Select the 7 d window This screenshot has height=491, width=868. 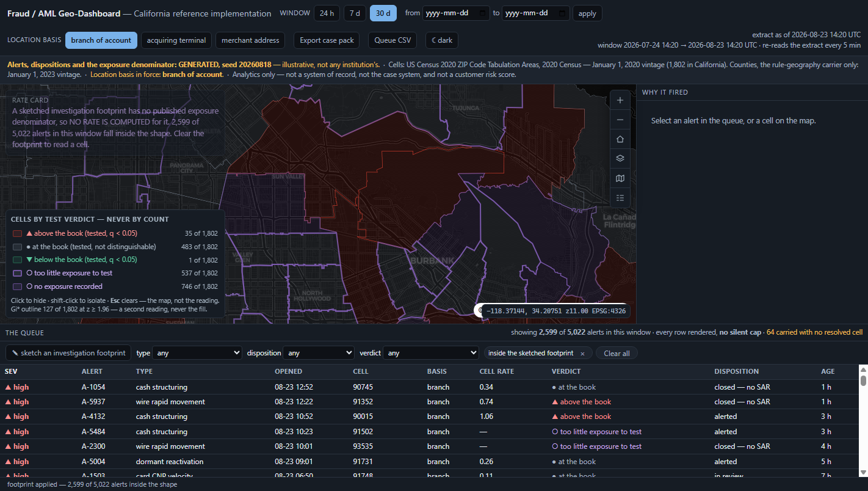click(x=355, y=13)
